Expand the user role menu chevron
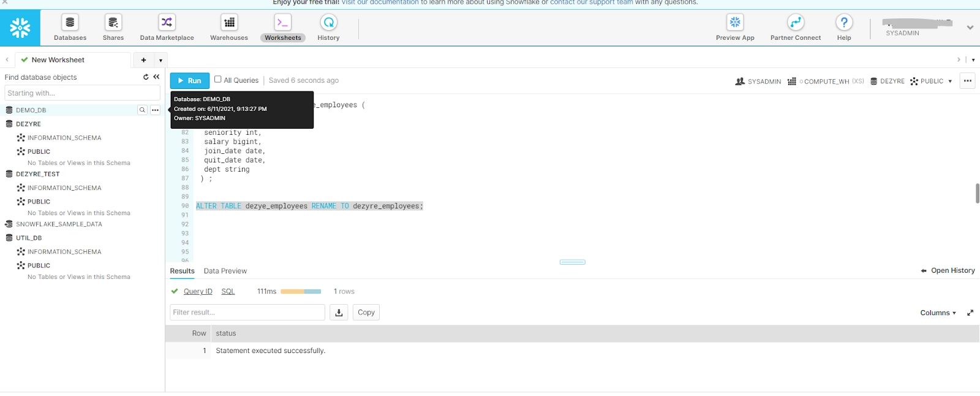 [970, 28]
